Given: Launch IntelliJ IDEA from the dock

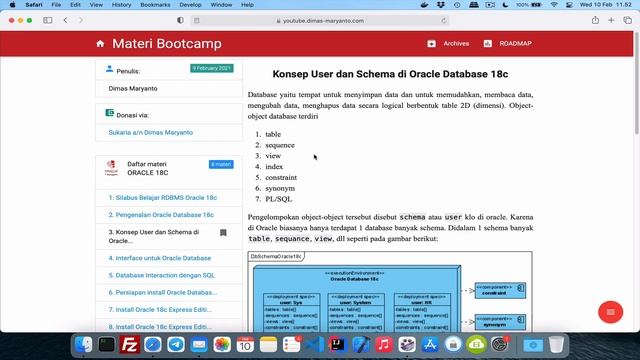Looking at the screenshot, I should [338, 345].
